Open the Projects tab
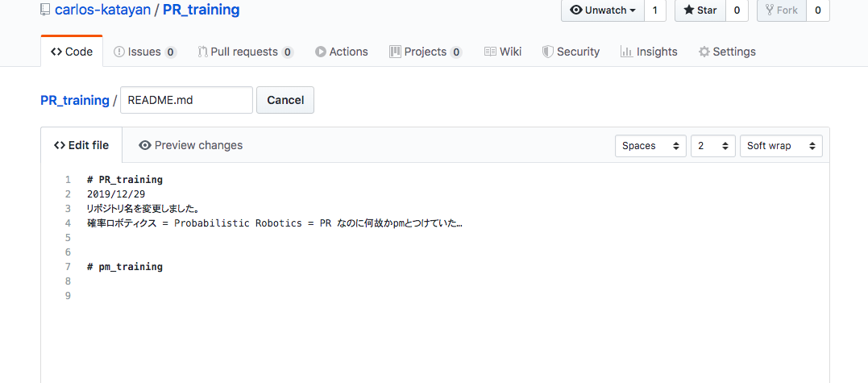 tap(426, 52)
